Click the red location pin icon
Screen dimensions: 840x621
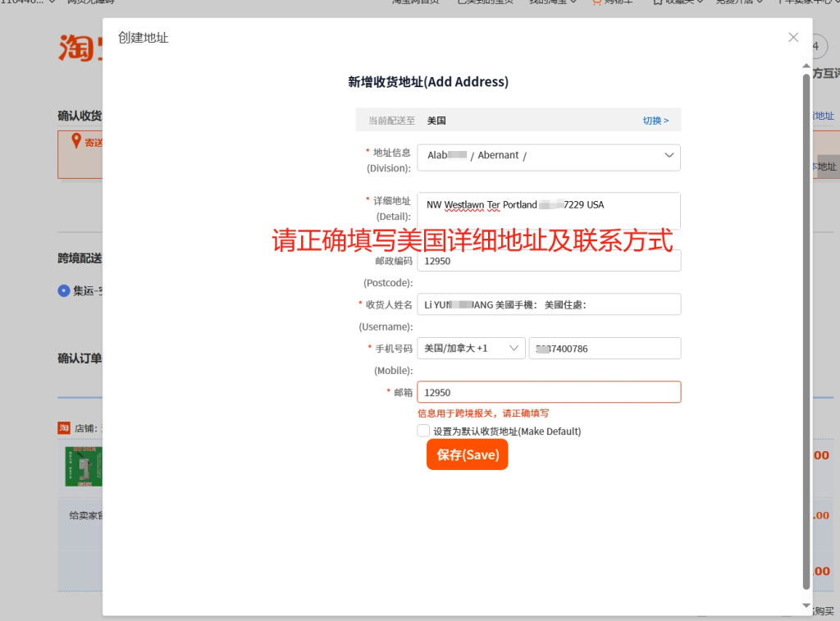click(76, 141)
